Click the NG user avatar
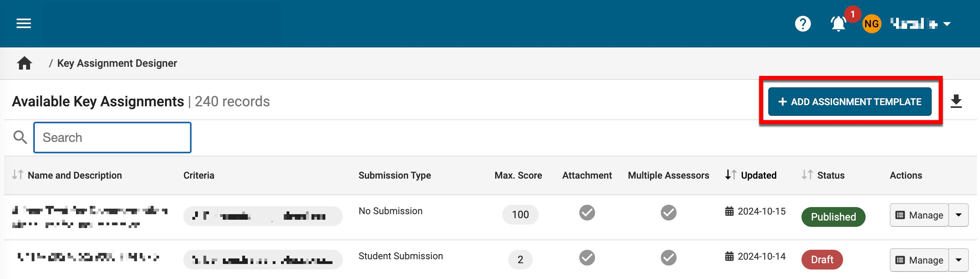This screenshot has height=279, width=980. pos(872,24)
